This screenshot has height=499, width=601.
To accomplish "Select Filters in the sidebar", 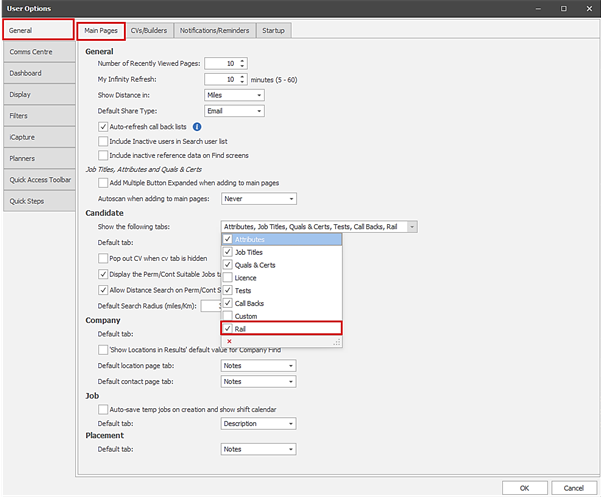I will click(x=39, y=116).
